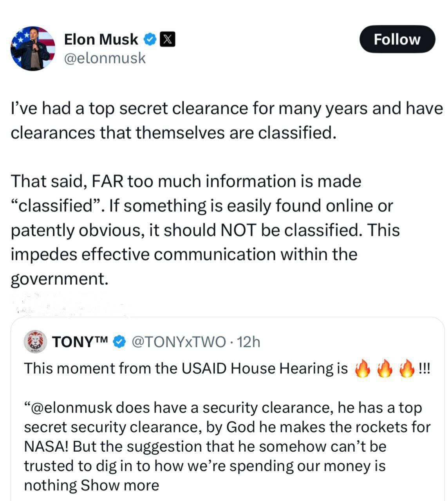Open the @elonmusk handle under the name

point(104,58)
